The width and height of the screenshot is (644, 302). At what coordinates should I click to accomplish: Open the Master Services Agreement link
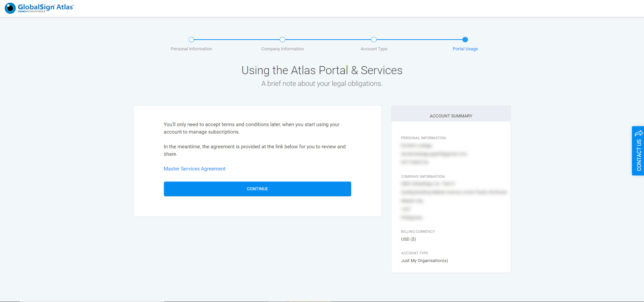pyautogui.click(x=194, y=169)
